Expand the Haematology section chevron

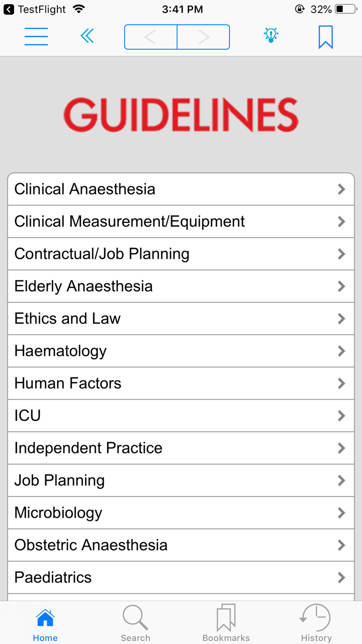pos(341,350)
